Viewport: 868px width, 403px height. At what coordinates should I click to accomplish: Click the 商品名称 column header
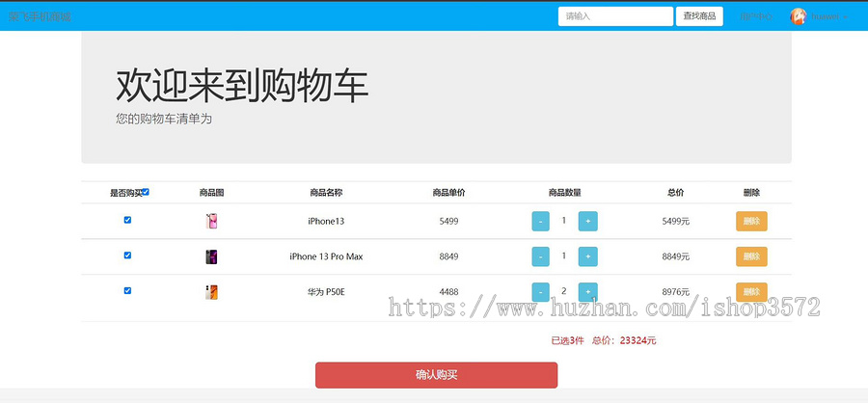pyautogui.click(x=326, y=193)
